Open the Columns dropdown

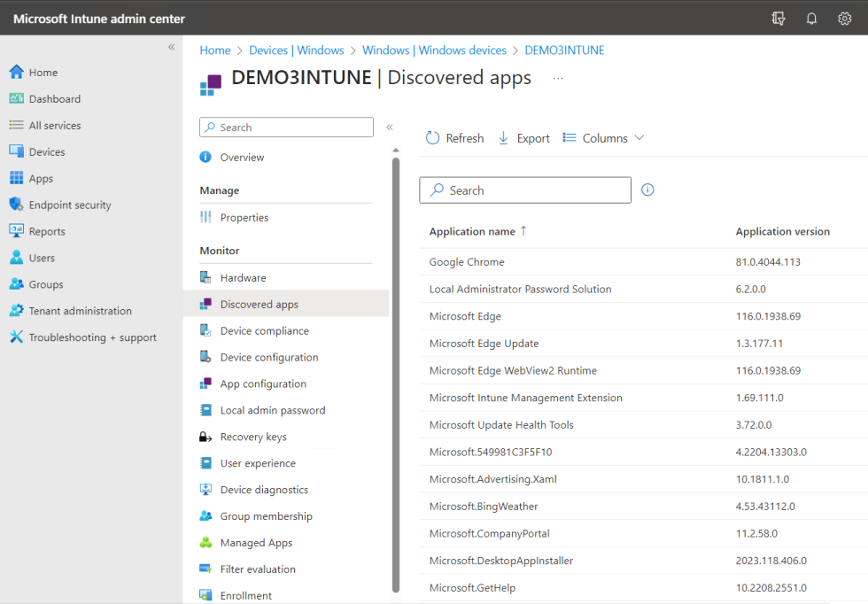[x=602, y=137]
